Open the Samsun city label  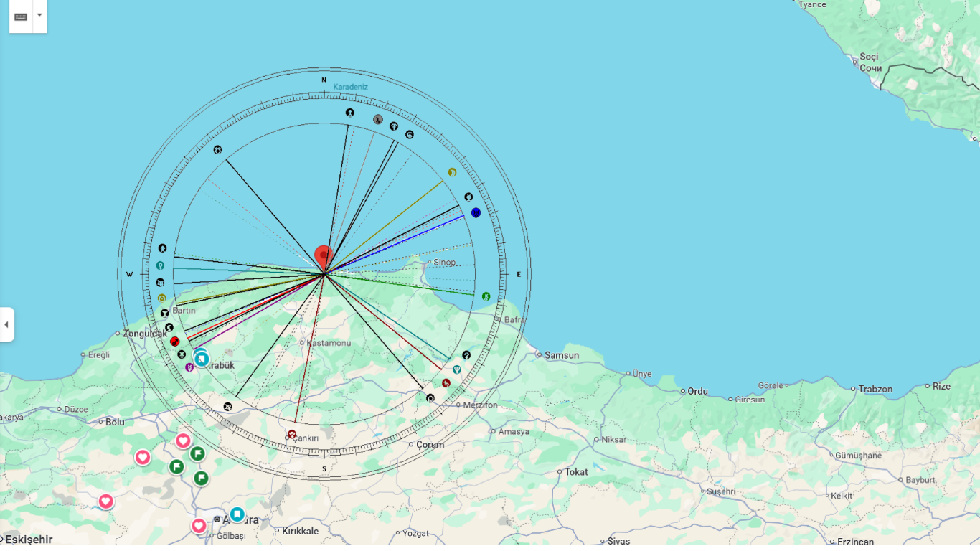tap(561, 355)
